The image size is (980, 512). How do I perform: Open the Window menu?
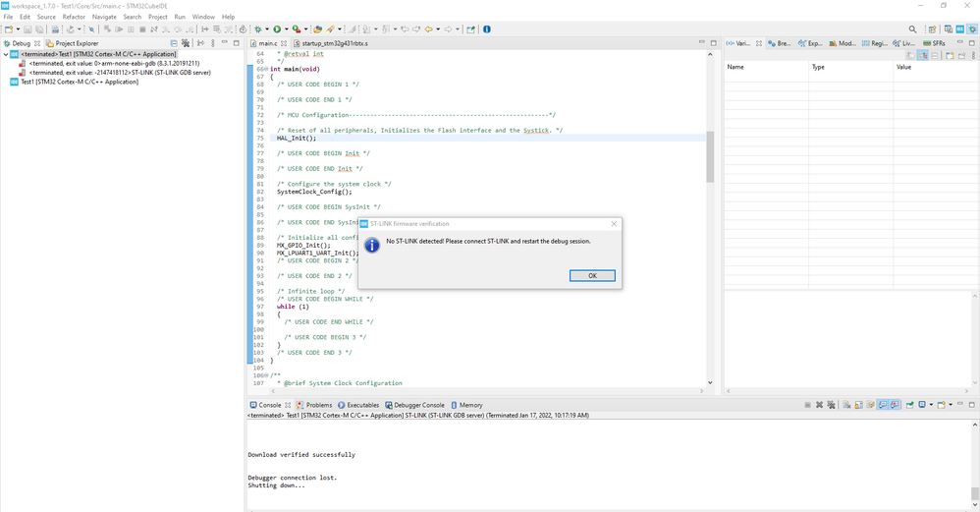[x=203, y=17]
